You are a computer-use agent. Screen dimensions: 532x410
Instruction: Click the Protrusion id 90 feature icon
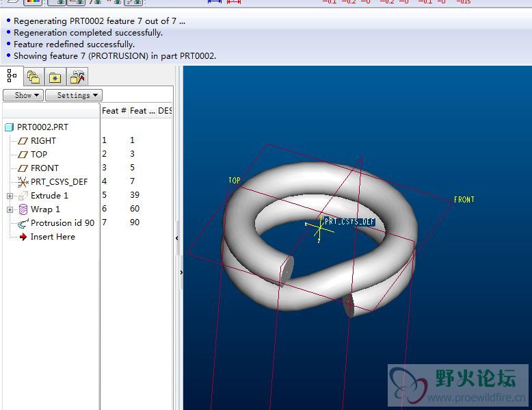(x=23, y=223)
